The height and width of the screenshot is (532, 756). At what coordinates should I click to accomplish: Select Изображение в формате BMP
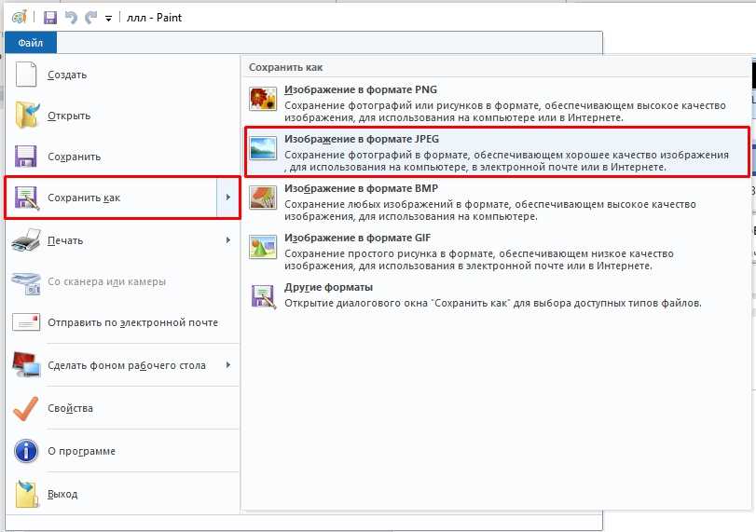pyautogui.click(x=497, y=201)
